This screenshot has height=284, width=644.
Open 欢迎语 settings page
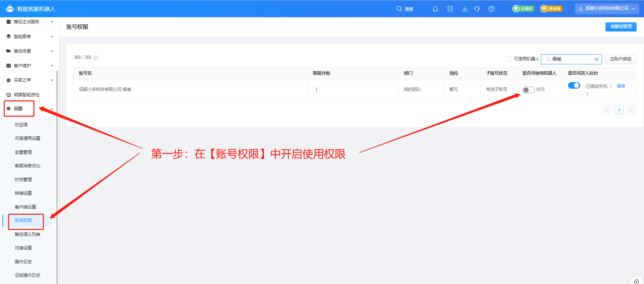(x=21, y=125)
